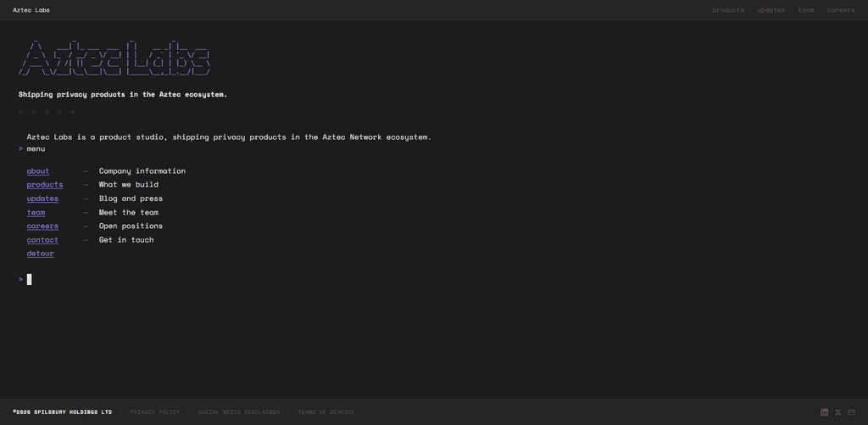Viewport: 868px width, 425px height.
Task: Open the Privacy Policy footer link
Action: coord(155,411)
